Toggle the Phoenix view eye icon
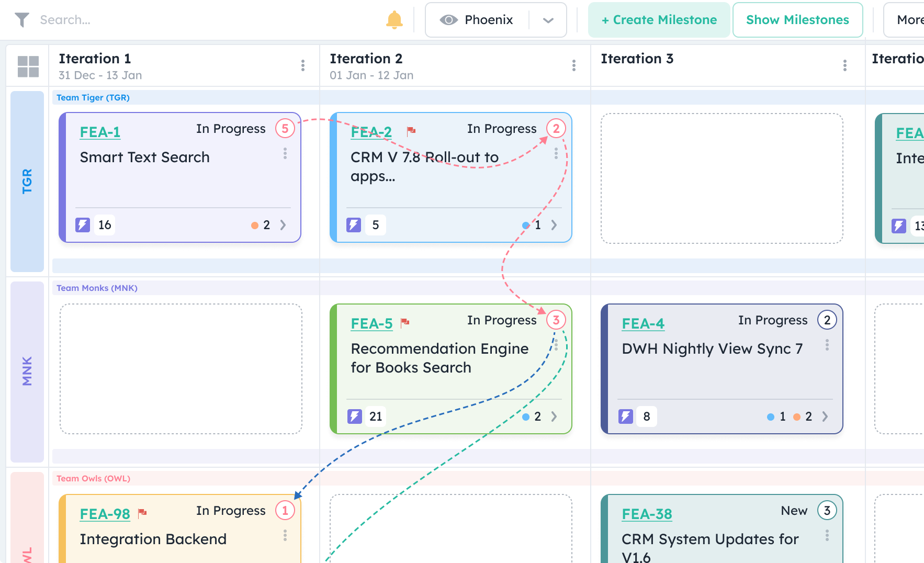The height and width of the screenshot is (563, 924). pos(448,20)
